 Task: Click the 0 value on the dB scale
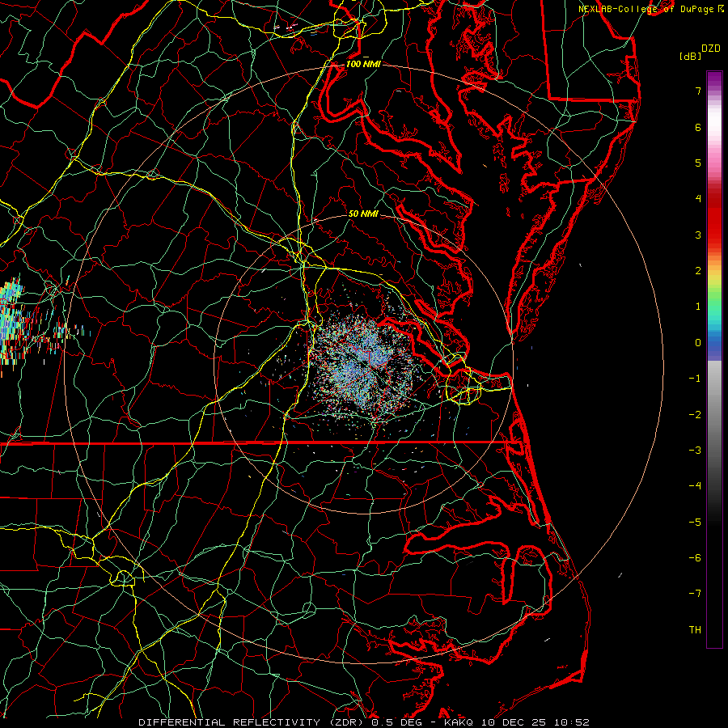click(698, 343)
